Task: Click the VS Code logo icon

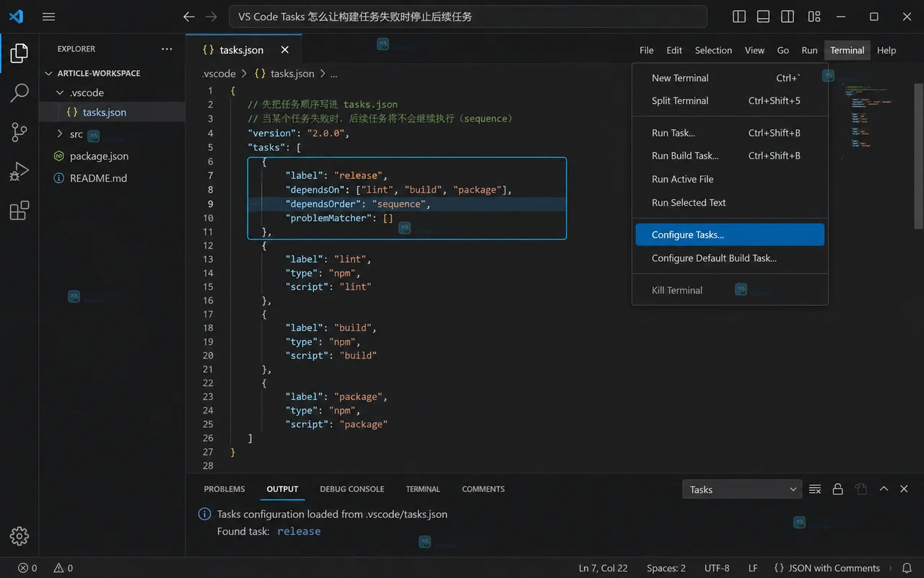Action: pos(16,17)
